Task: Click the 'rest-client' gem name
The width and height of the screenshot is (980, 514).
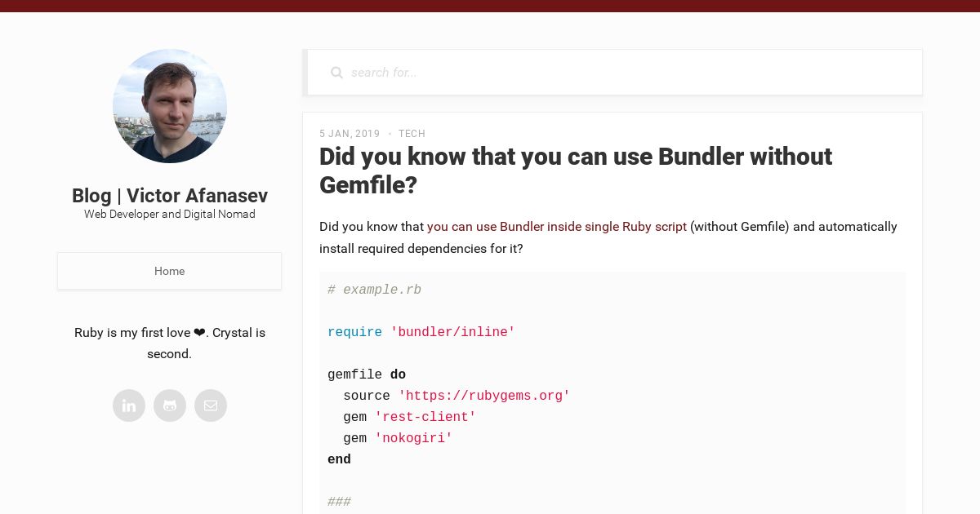Action: pyautogui.click(x=425, y=418)
